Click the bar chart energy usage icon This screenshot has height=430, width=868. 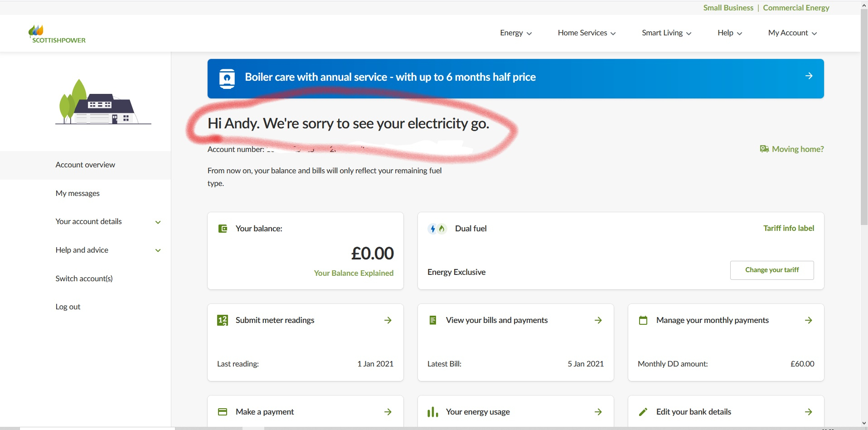coord(433,412)
